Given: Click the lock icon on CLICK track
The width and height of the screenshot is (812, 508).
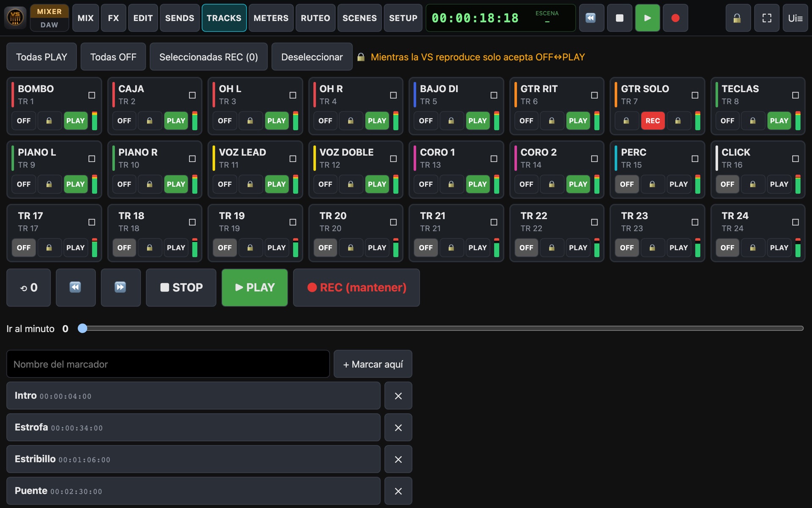Looking at the screenshot, I should click(753, 184).
